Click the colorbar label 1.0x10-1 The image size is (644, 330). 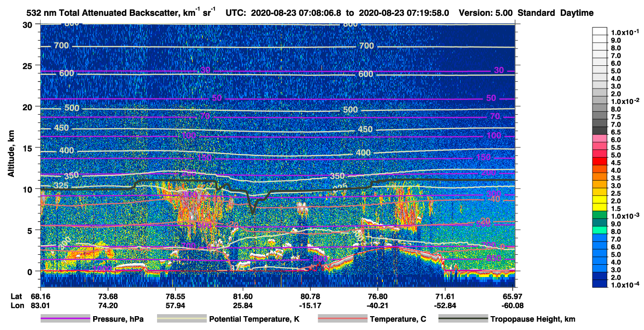[x=625, y=32]
